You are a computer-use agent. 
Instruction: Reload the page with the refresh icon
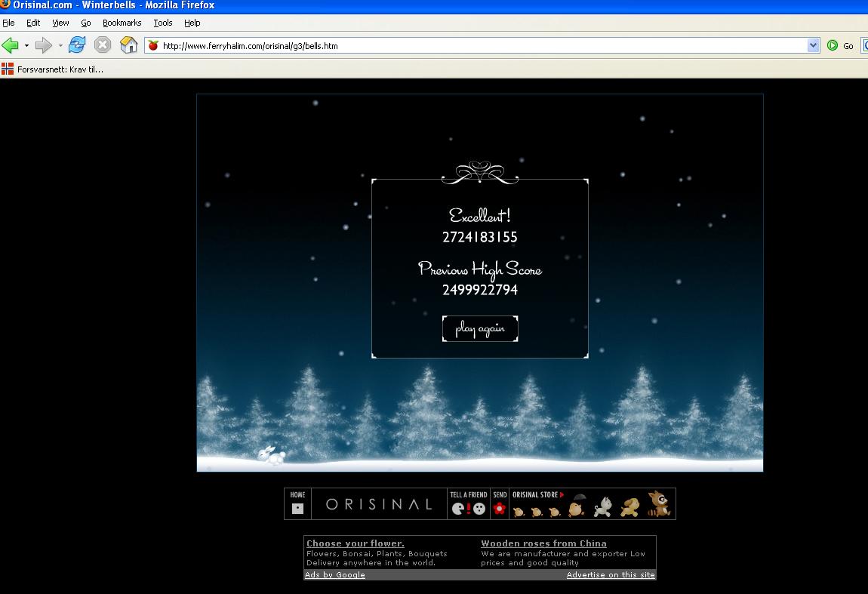pos(77,45)
